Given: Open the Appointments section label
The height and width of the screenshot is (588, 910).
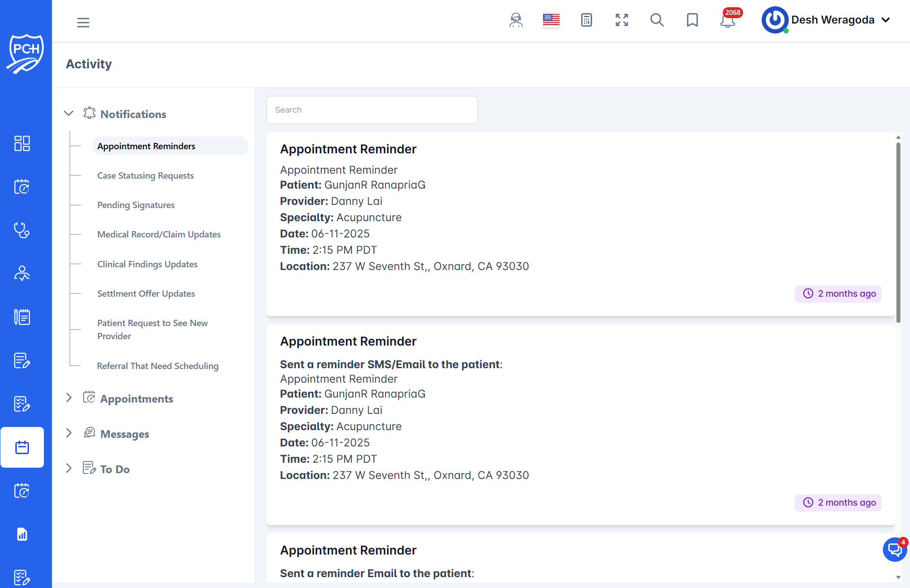Looking at the screenshot, I should (137, 398).
